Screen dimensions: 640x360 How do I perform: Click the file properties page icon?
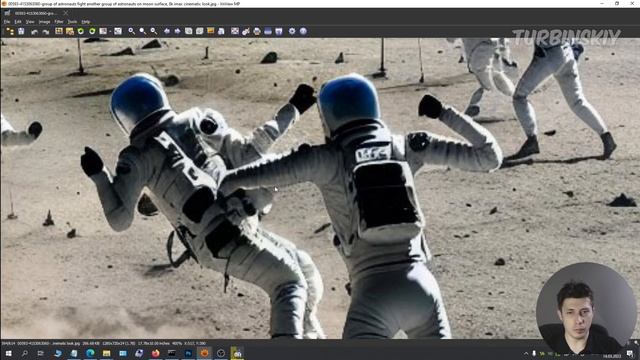tap(221, 31)
